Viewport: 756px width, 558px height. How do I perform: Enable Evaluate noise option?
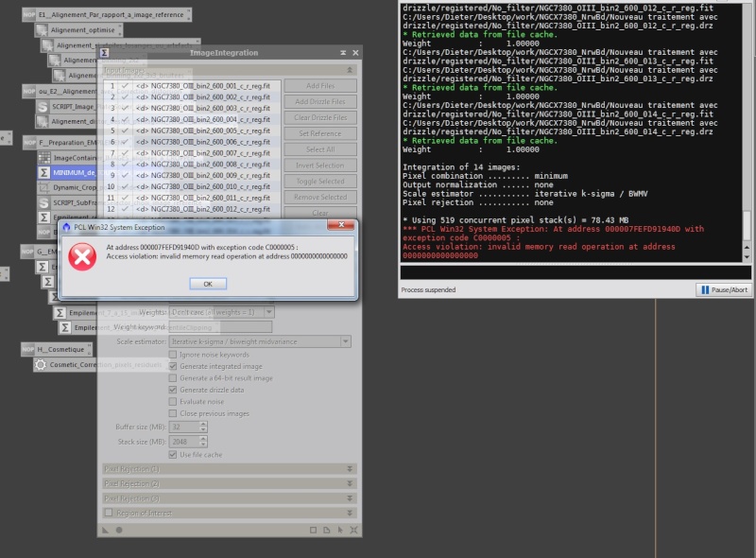[x=173, y=402]
